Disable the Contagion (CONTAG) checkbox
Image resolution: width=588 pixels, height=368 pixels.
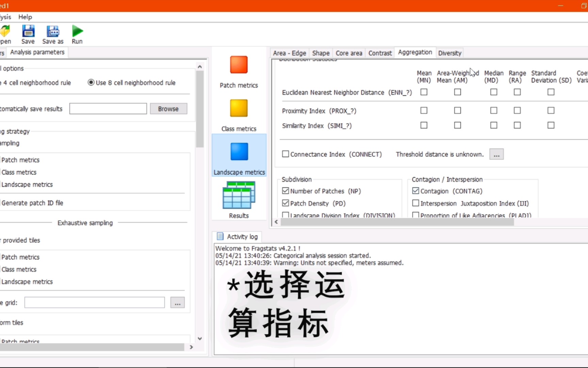[x=415, y=191]
